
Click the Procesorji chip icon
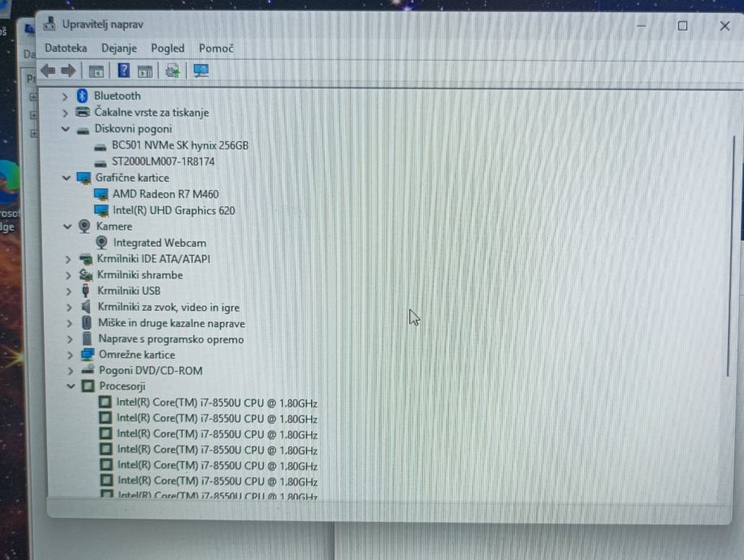[x=89, y=386]
